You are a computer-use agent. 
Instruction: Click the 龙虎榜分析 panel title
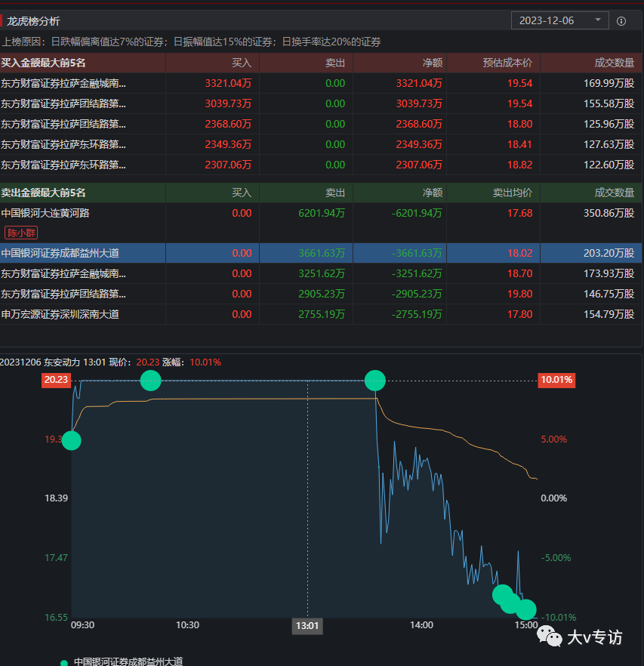[x=33, y=21]
